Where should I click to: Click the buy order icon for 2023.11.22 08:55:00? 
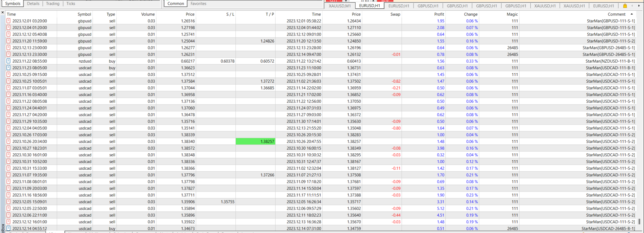(8, 61)
